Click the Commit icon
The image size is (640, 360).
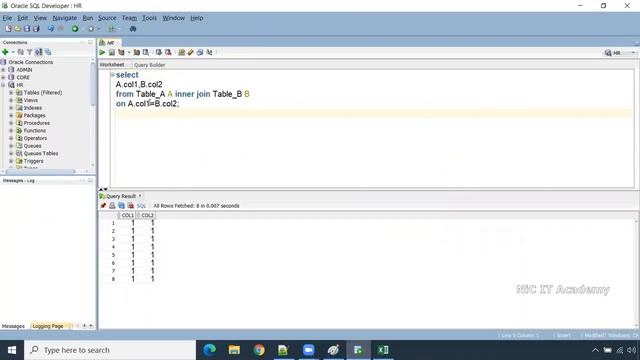tap(159, 52)
